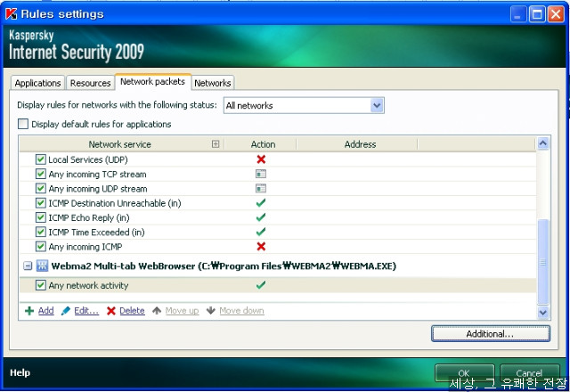Select the Network packets tab

pos(152,81)
